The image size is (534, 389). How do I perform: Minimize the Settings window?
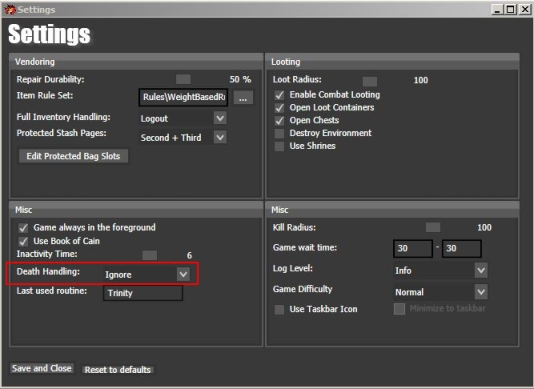498,10
